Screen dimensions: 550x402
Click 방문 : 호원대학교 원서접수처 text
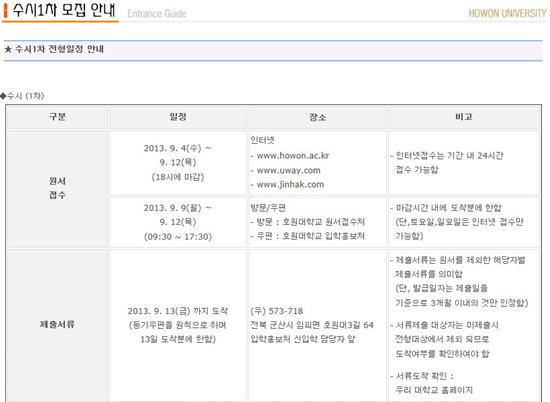tap(310, 222)
